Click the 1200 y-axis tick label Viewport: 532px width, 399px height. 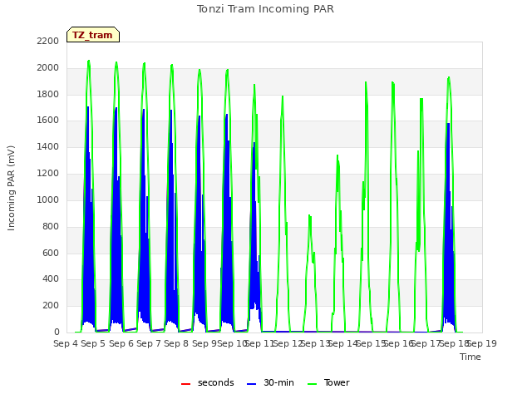[x=48, y=174]
